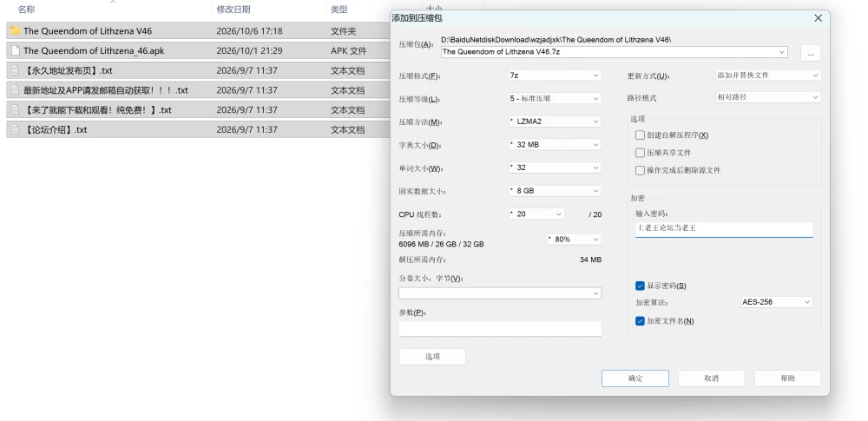868x421 pixels.
Task: Enable 操作完成后删除源文件 checkbox
Action: pyautogui.click(x=640, y=171)
